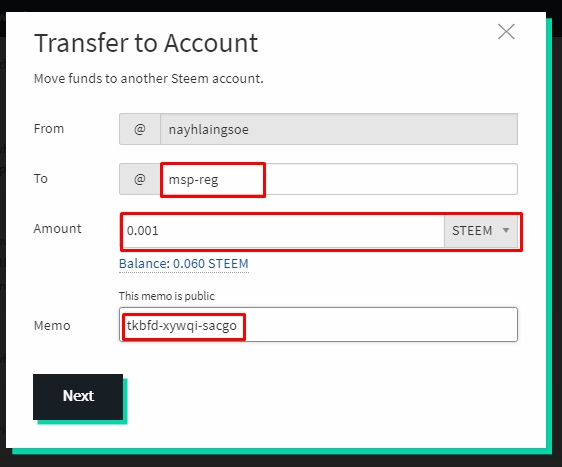This screenshot has width=562, height=467.
Task: Click the disabled From field nayhlaingsoe
Action: (339, 129)
